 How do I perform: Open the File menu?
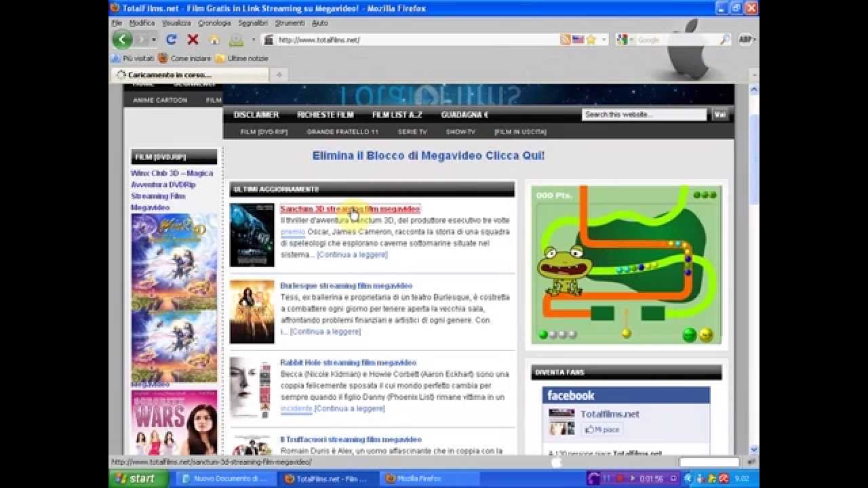tap(117, 22)
